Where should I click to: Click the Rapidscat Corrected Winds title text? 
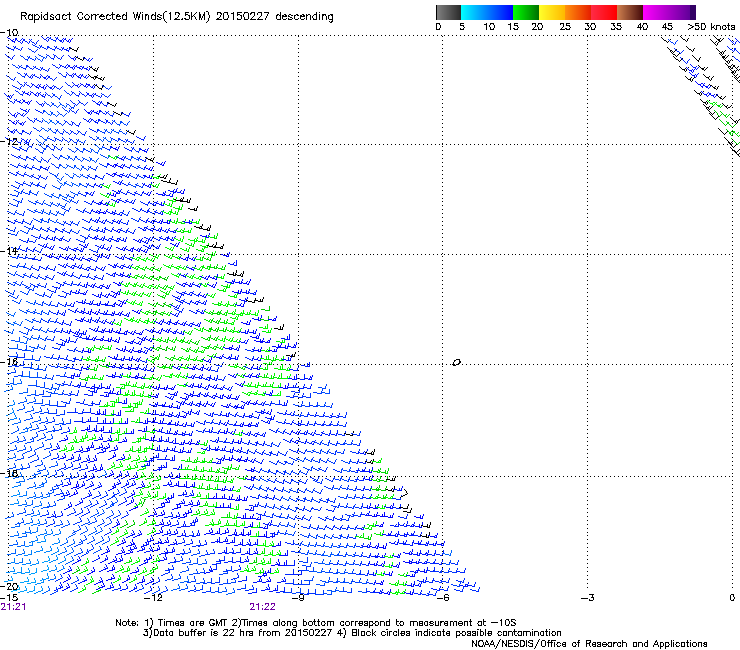tap(177, 17)
